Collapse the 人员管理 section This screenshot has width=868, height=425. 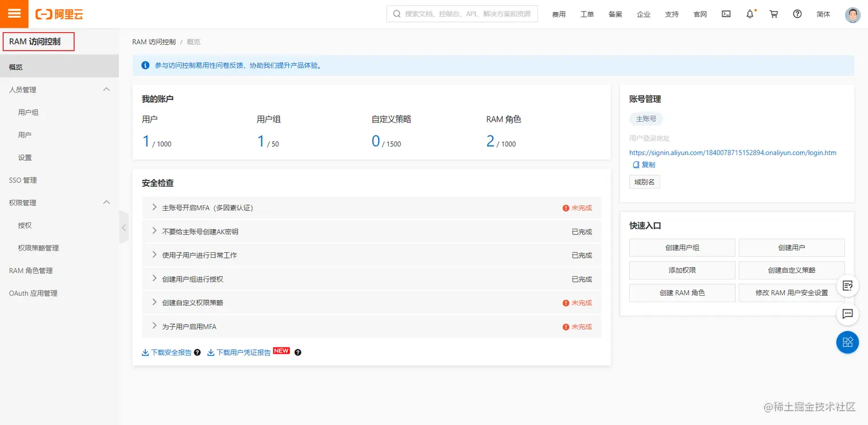106,90
